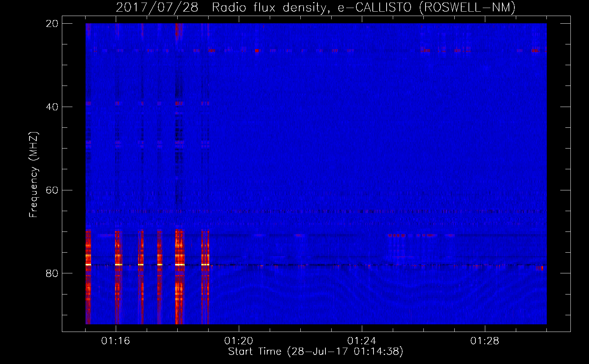Click the '01:28' time tick label

[x=485, y=341]
